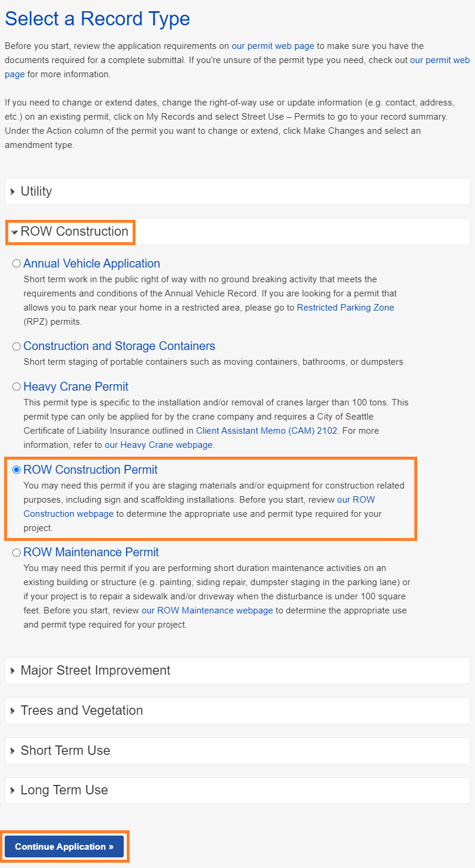Expand the Major Street Improvement section
Image resolution: width=475 pixels, height=868 pixels.
95,671
